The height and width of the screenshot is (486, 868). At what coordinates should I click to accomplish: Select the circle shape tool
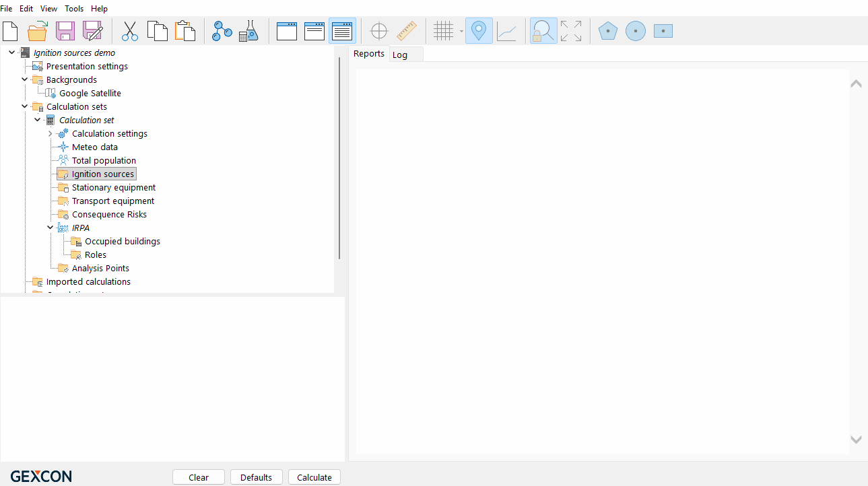click(636, 31)
